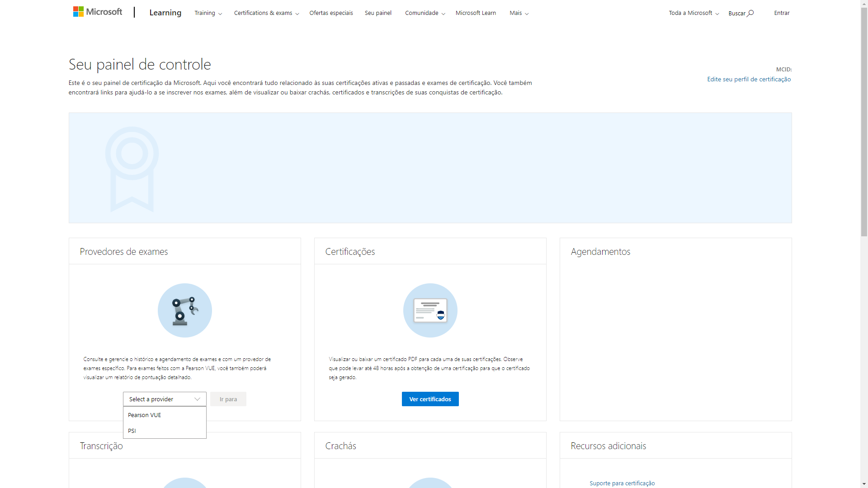The height and width of the screenshot is (488, 868).
Task: Click the Ir para button
Action: tap(228, 399)
